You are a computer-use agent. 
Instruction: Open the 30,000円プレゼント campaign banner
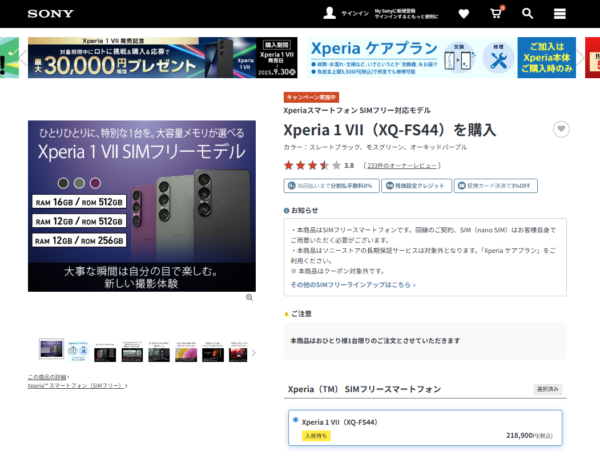point(163,57)
